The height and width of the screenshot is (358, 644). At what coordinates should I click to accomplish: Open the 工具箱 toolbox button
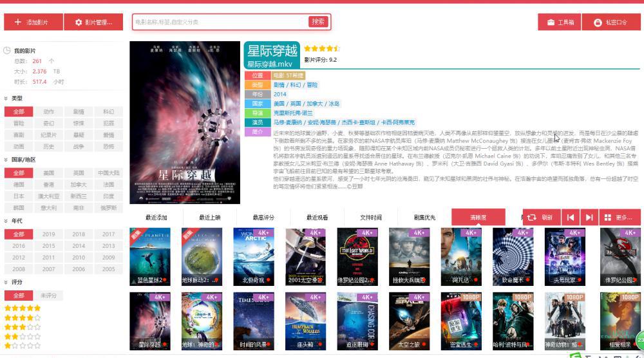(560, 22)
